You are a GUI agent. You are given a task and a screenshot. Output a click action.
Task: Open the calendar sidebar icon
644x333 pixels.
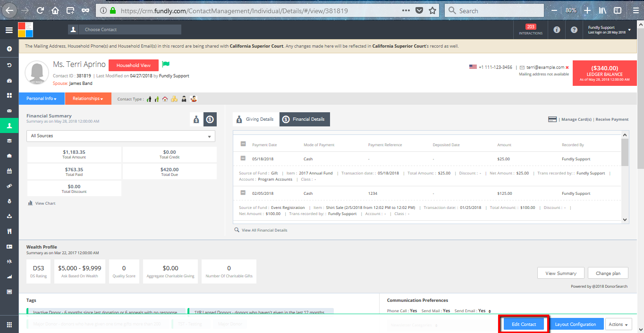[x=9, y=171]
